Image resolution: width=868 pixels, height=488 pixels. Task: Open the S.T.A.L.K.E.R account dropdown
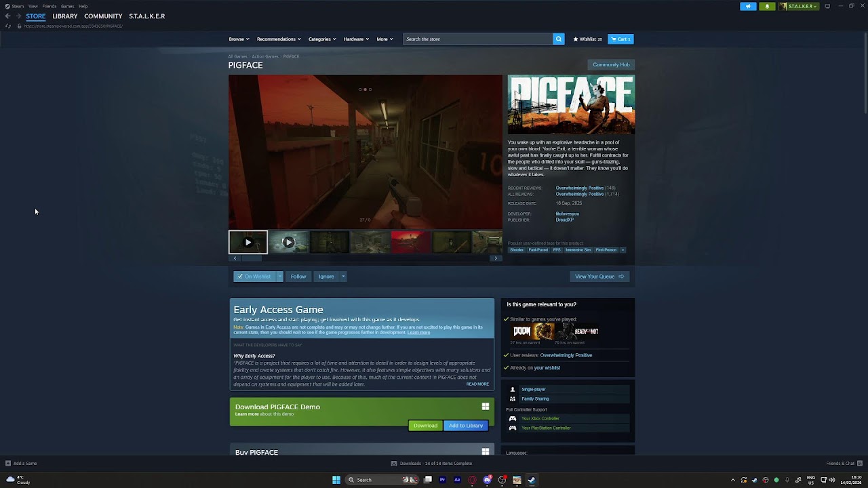pos(798,6)
